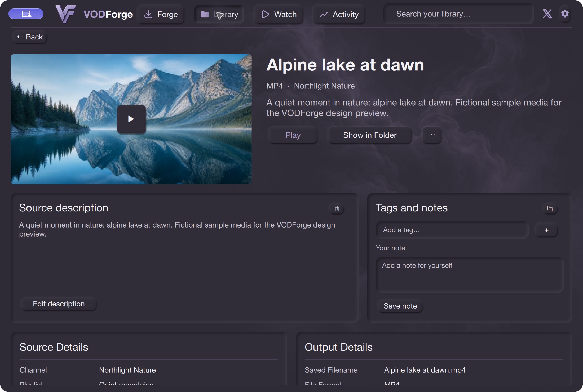Image resolution: width=583 pixels, height=392 pixels.
Task: Reveal file with Show in Folder
Action: pos(370,135)
